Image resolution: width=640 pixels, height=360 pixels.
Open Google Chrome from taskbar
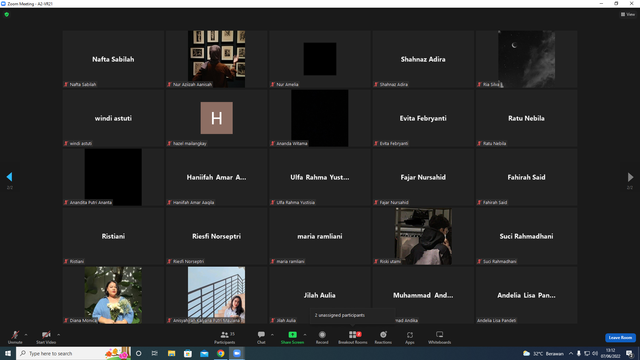[x=220, y=353]
